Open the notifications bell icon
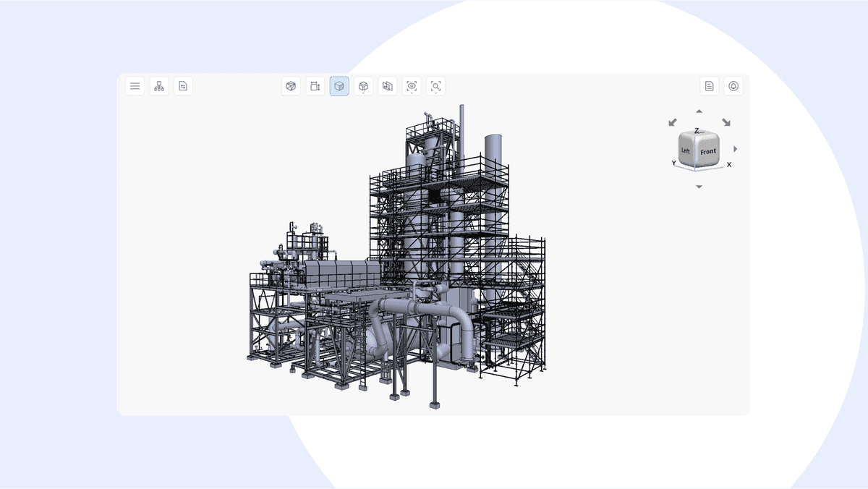 pyautogui.click(x=733, y=86)
